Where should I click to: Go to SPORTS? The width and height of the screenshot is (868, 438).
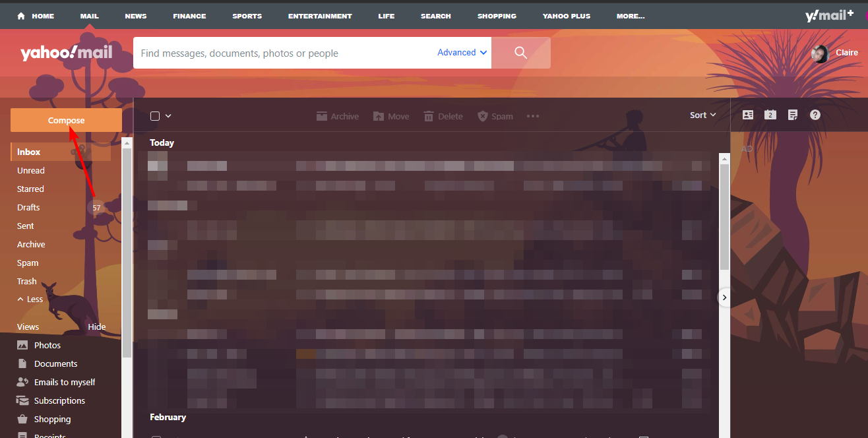(x=247, y=16)
